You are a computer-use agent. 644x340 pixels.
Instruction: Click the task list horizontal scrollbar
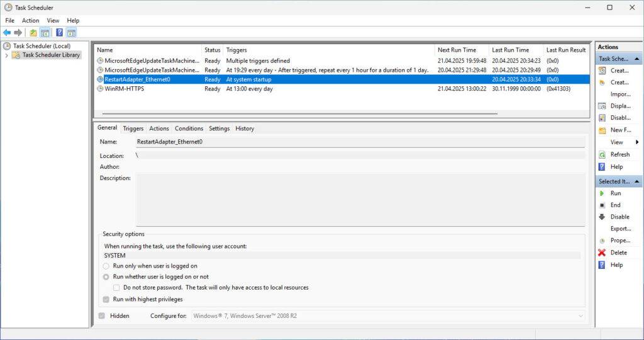tap(300, 114)
